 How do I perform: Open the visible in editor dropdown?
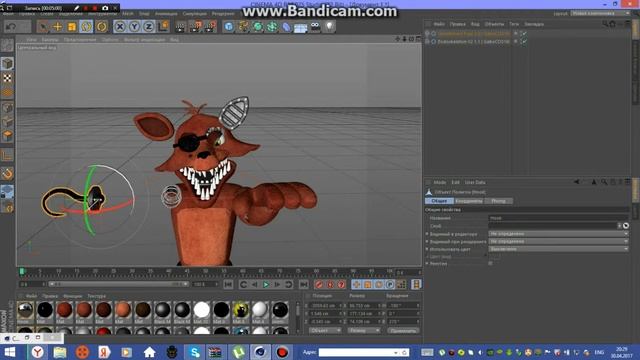click(558, 234)
